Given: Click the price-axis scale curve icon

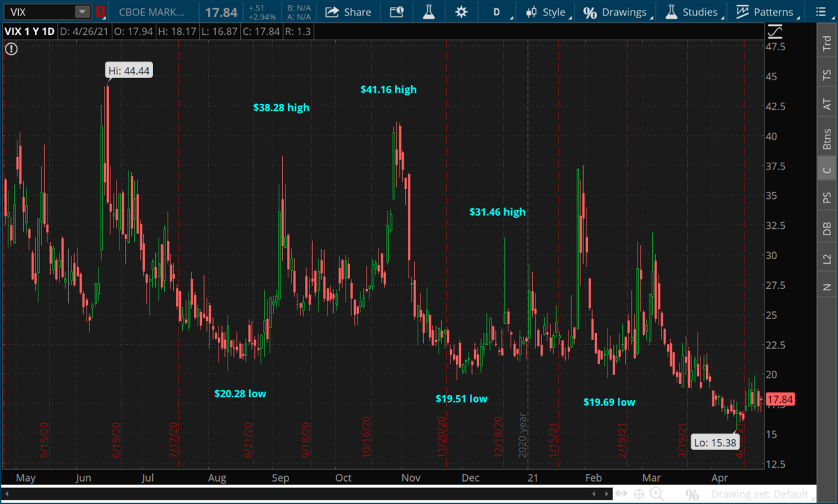Looking at the screenshot, I should (774, 32).
